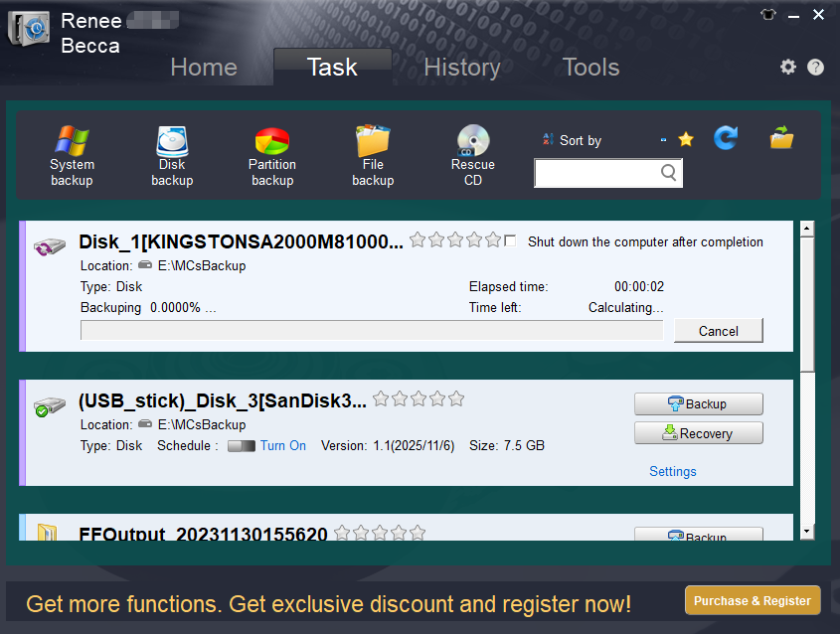Minimize the Renee Becca window

[793, 16]
